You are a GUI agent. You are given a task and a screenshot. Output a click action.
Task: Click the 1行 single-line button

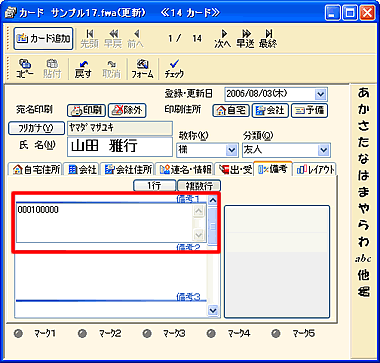pos(154,186)
